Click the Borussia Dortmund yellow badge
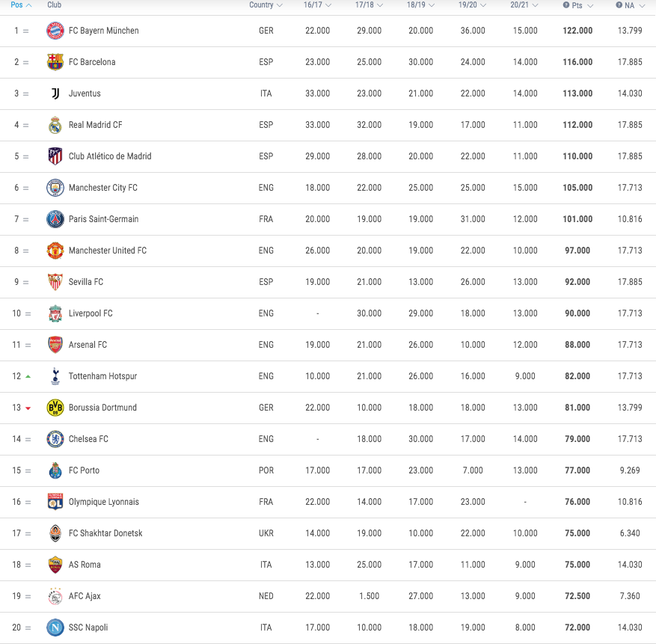 tap(55, 408)
